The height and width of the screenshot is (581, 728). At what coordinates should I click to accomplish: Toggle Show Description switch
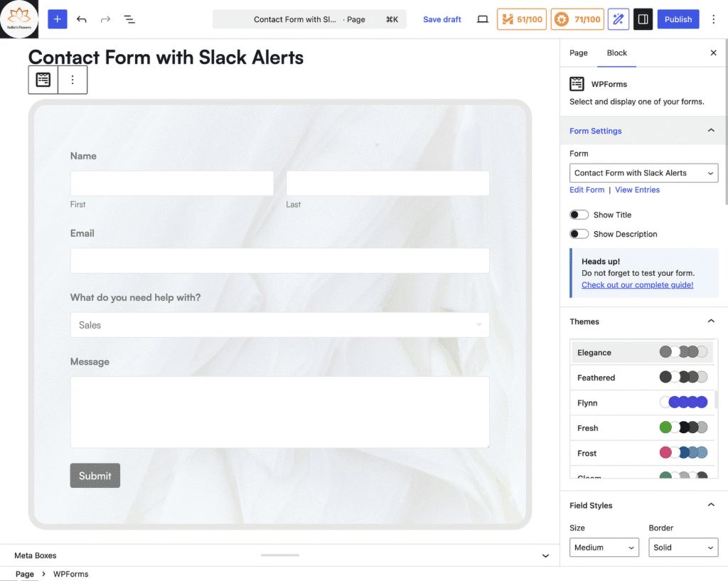click(x=579, y=234)
